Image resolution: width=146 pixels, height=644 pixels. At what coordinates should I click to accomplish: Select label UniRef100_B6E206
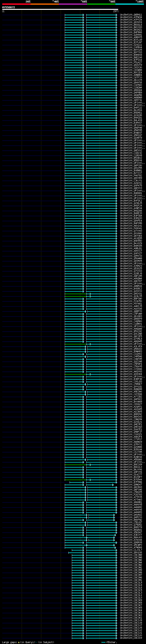point(131,58)
